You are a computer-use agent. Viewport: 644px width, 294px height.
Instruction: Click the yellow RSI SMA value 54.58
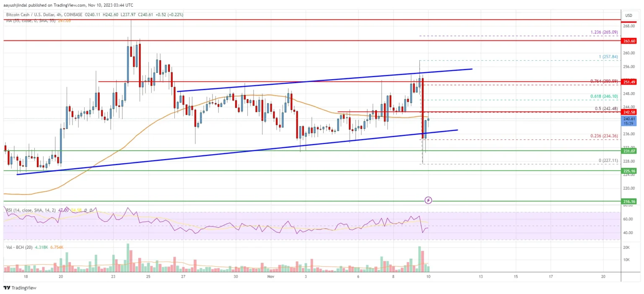click(77, 210)
